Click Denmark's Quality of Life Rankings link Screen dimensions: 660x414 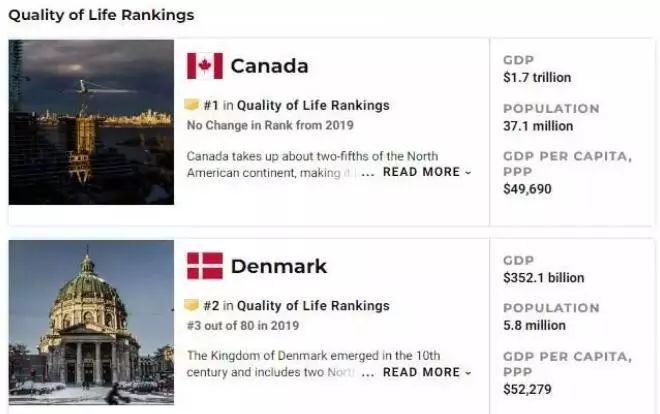coord(313,305)
